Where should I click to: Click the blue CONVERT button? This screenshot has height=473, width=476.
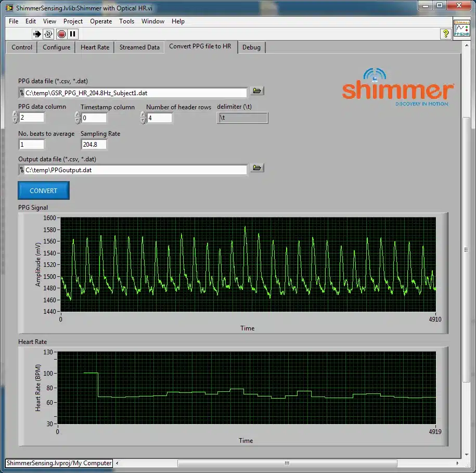(x=43, y=190)
